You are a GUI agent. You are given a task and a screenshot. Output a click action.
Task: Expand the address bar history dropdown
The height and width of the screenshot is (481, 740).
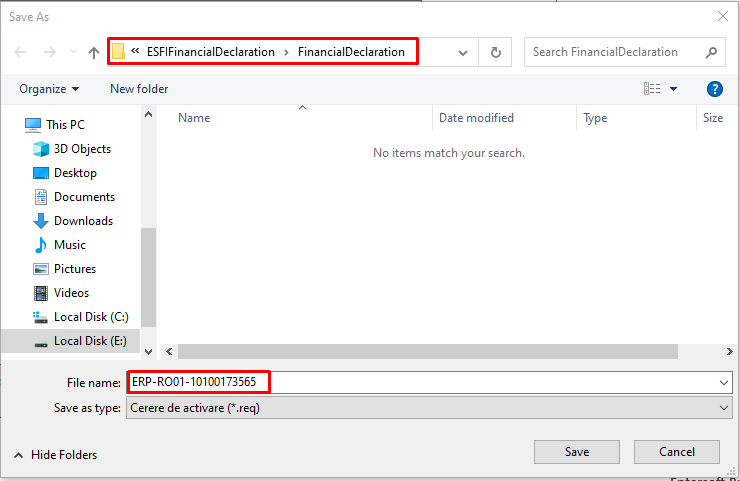coord(463,52)
